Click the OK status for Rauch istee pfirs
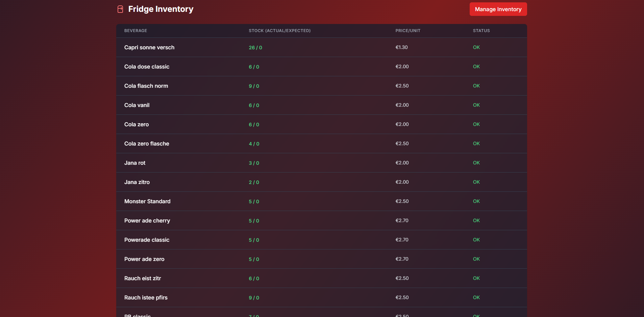The height and width of the screenshot is (317, 644). pyautogui.click(x=476, y=297)
